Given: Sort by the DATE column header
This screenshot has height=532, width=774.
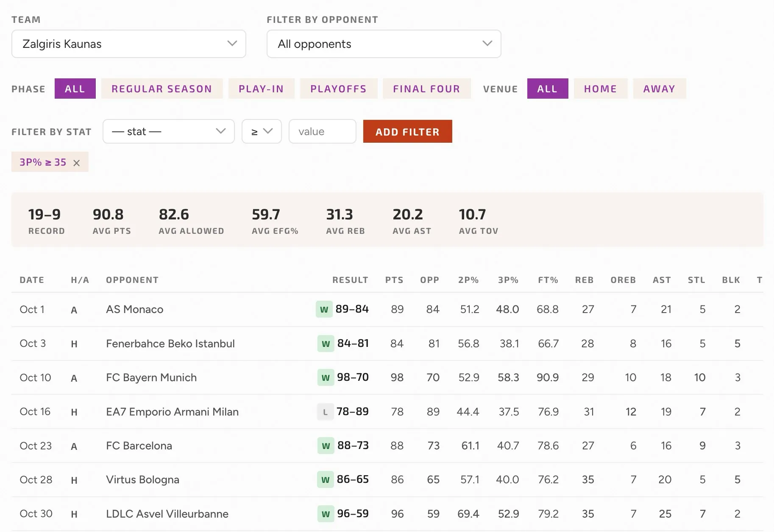Looking at the screenshot, I should [x=32, y=280].
